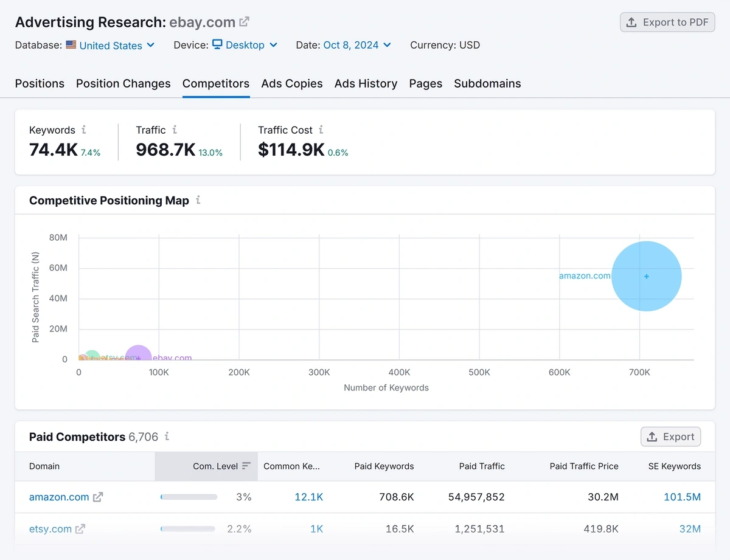Click the info icon beside Traffic Cost

pyautogui.click(x=321, y=130)
